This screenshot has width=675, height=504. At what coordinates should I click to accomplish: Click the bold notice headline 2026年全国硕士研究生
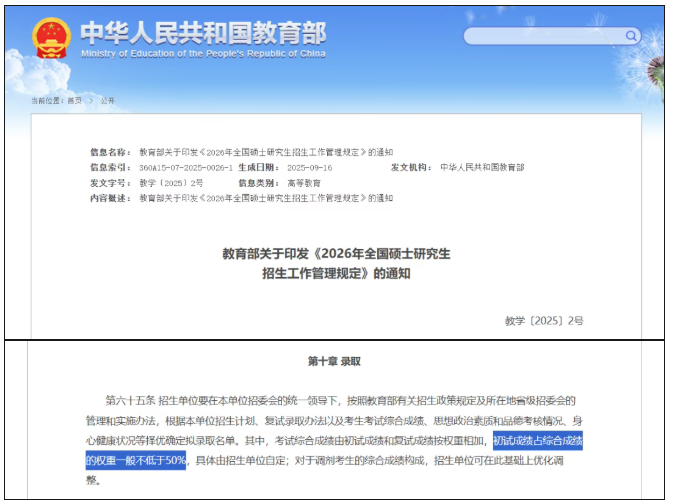(x=336, y=254)
